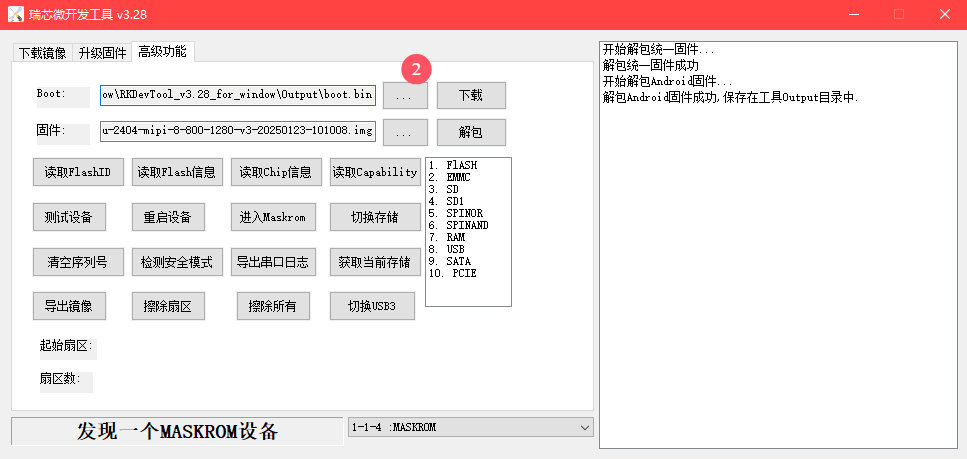Open the 升级固件 tab

102,53
